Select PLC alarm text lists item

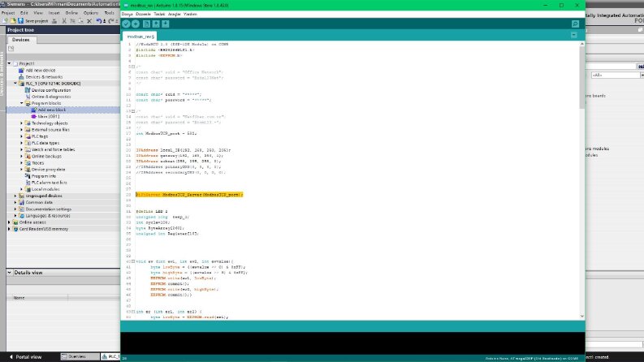(x=49, y=183)
